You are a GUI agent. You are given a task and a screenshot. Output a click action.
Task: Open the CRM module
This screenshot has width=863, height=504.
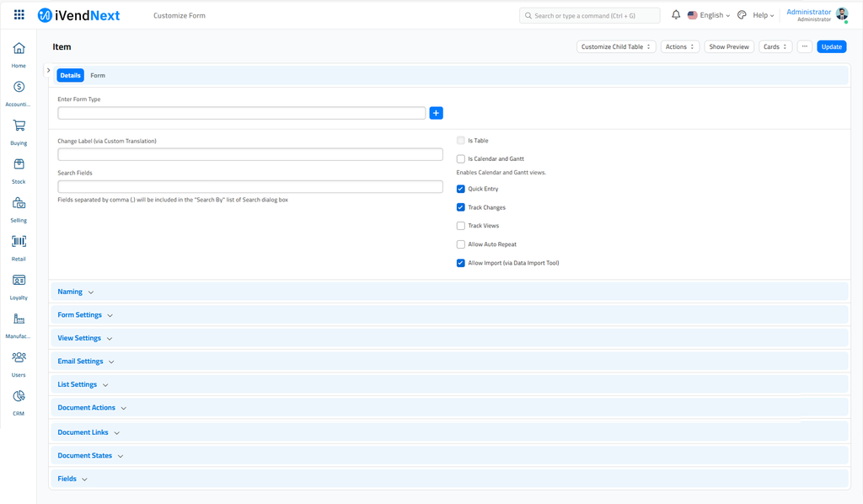[19, 396]
